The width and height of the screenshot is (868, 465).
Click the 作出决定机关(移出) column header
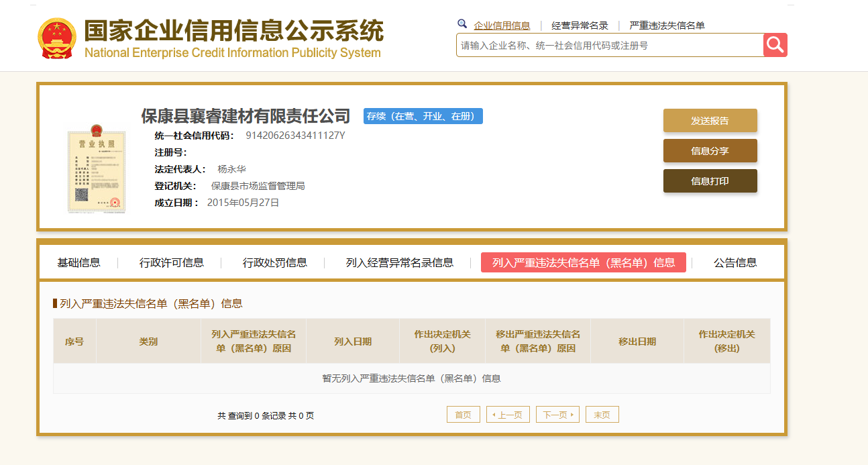727,342
